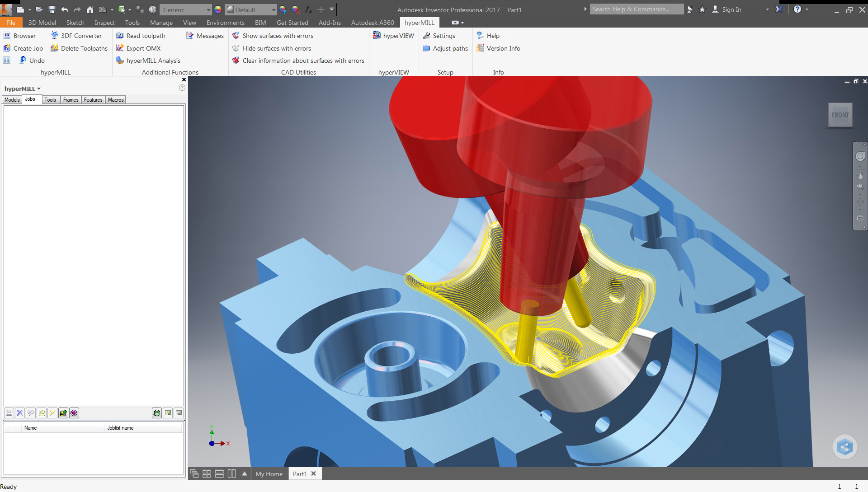This screenshot has width=868, height=492.
Task: Click the Version Info button
Action: pyautogui.click(x=503, y=48)
